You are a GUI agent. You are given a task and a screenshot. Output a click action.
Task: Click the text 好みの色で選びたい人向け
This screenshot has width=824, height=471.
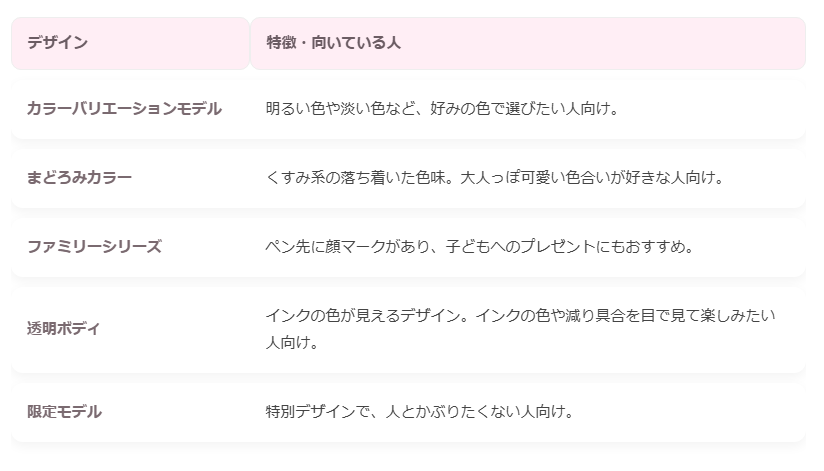(527, 108)
